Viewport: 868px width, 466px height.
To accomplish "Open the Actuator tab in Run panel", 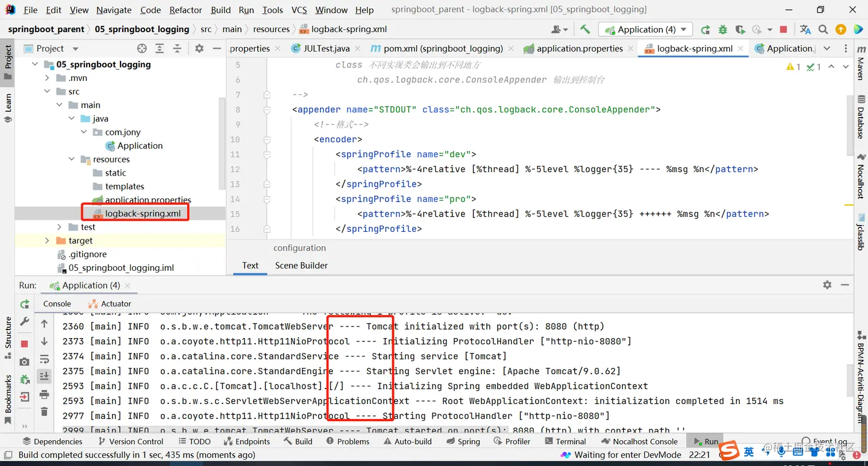I will 109,304.
